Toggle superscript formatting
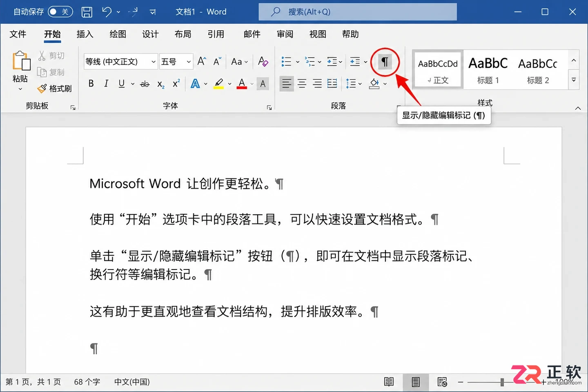This screenshot has width=588, height=392. (176, 84)
